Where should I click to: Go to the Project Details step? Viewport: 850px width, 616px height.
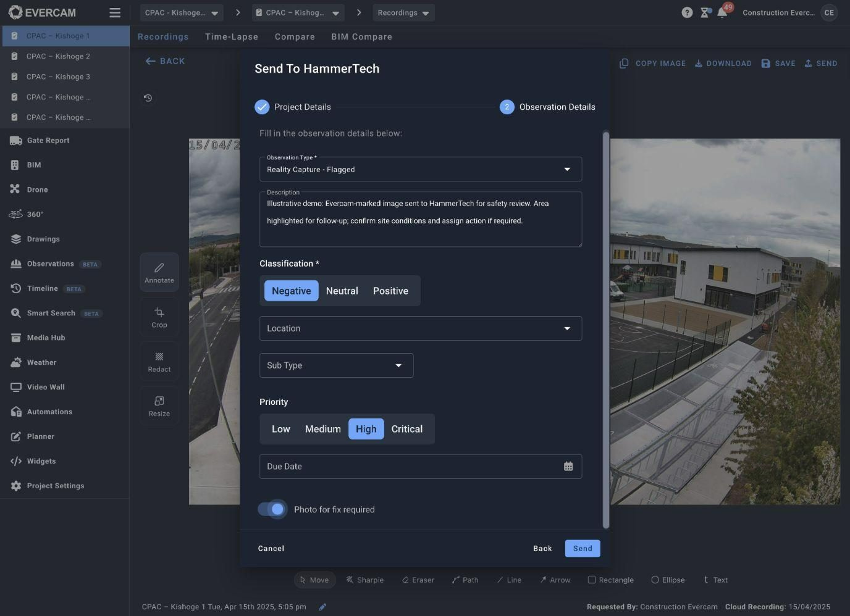(x=293, y=107)
